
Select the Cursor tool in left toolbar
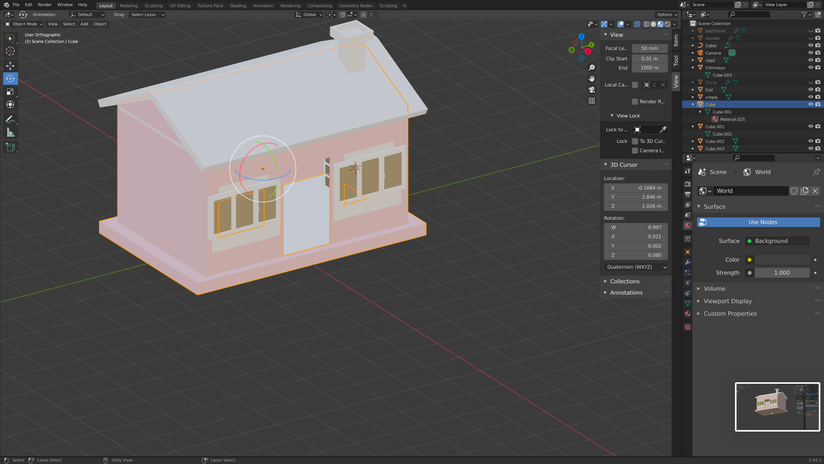click(10, 51)
